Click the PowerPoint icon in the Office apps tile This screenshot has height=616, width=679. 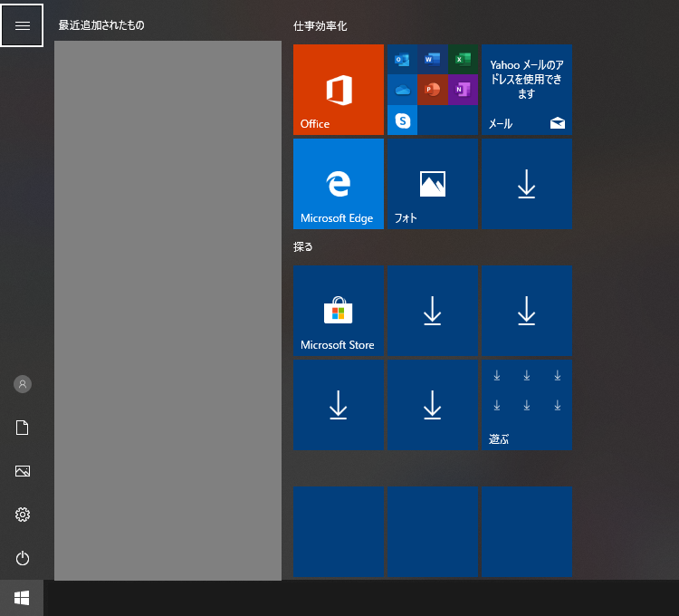point(432,90)
